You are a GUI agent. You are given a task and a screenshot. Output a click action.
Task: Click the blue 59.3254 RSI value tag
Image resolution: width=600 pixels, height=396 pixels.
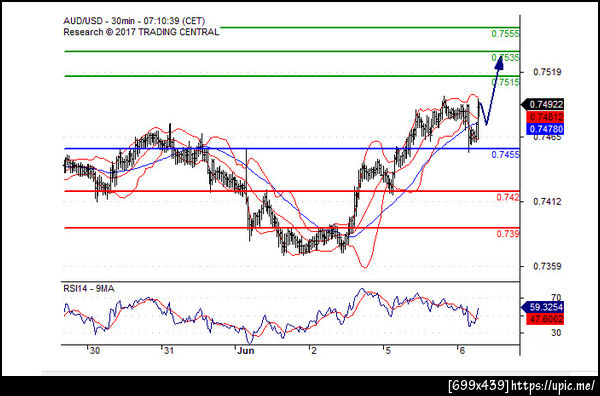pos(543,307)
